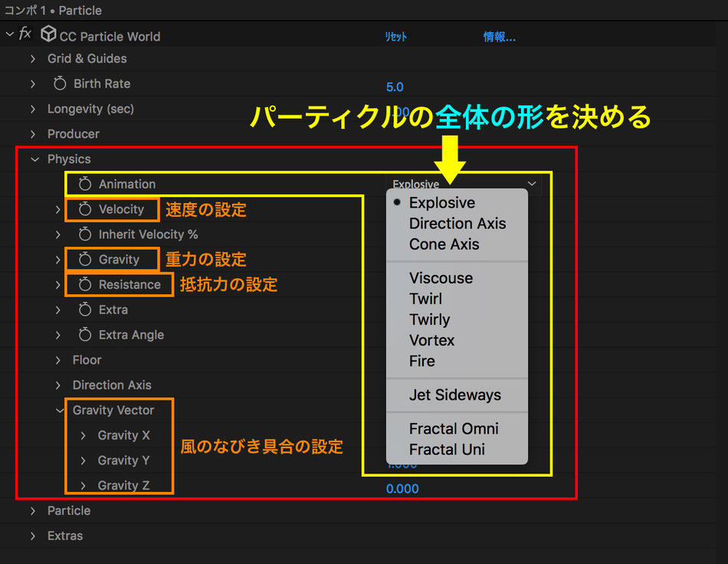
Task: Toggle the Extra stopwatch
Action: pos(84,309)
